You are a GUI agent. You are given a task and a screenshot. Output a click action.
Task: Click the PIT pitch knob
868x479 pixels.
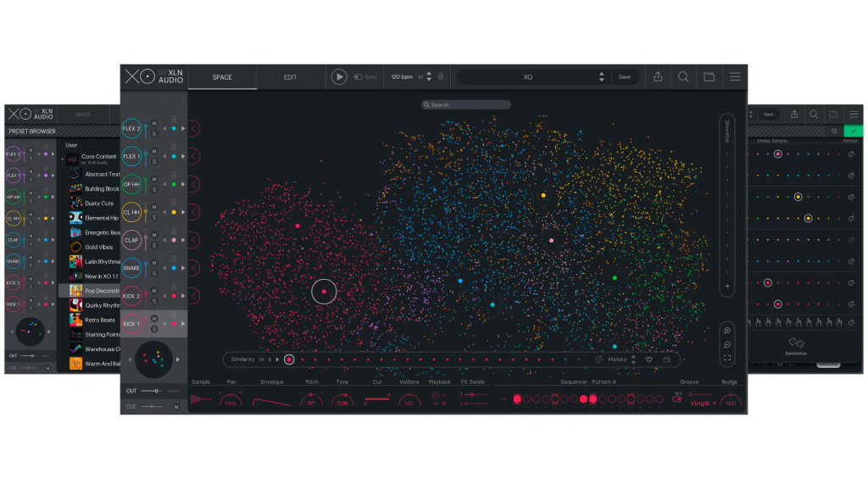(x=311, y=400)
